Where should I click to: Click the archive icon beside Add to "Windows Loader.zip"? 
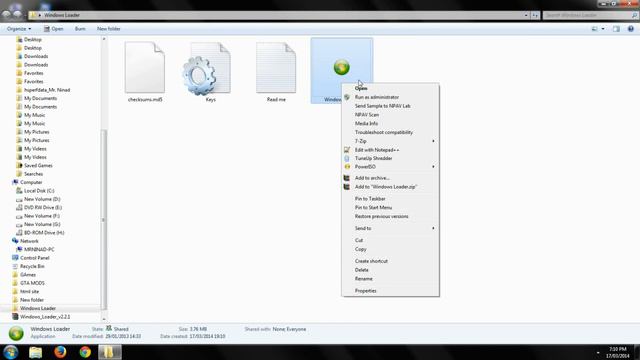tap(347, 187)
